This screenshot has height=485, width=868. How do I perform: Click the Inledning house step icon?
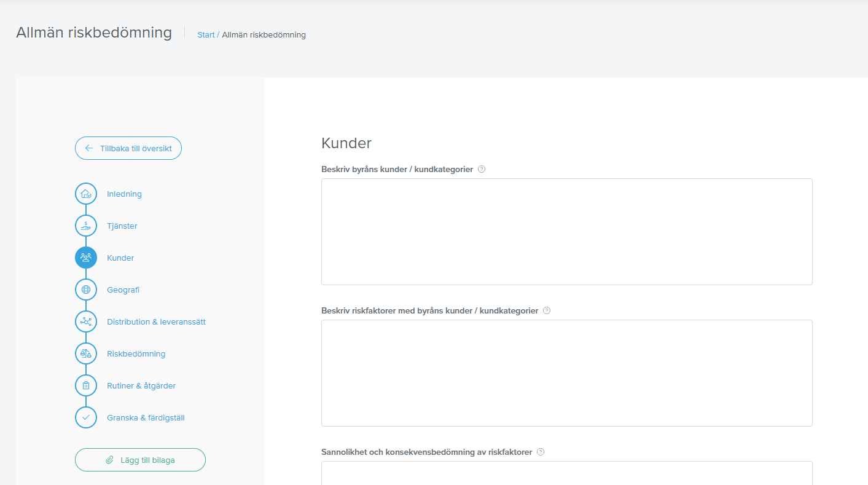click(x=86, y=194)
